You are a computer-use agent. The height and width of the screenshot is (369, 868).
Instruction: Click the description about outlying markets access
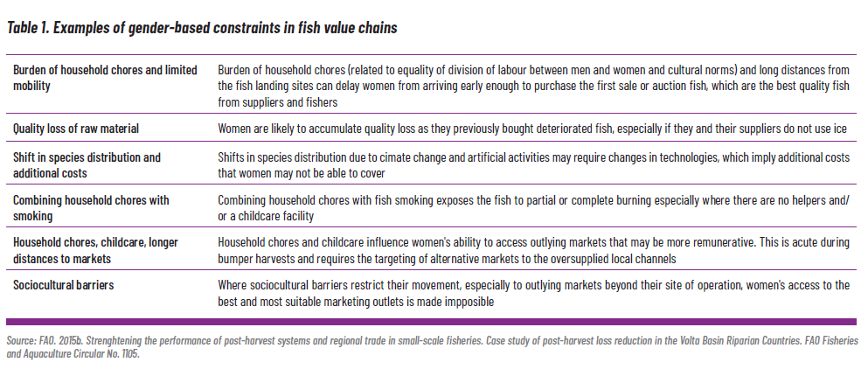point(533,293)
